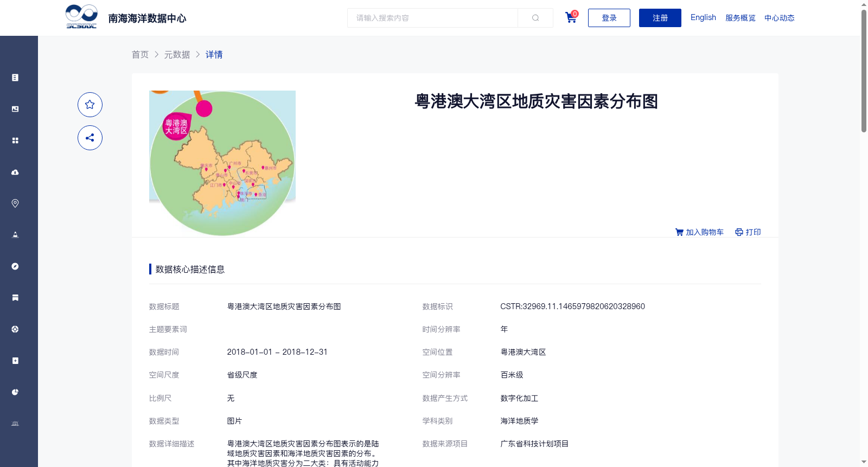Click the 主题要素词 field label
Viewport: 868px width, 467px height.
(168, 329)
